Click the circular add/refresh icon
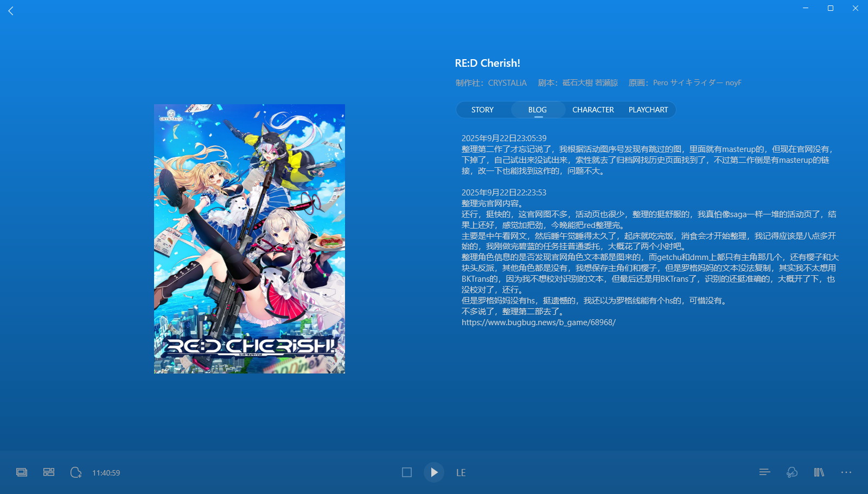 click(76, 472)
